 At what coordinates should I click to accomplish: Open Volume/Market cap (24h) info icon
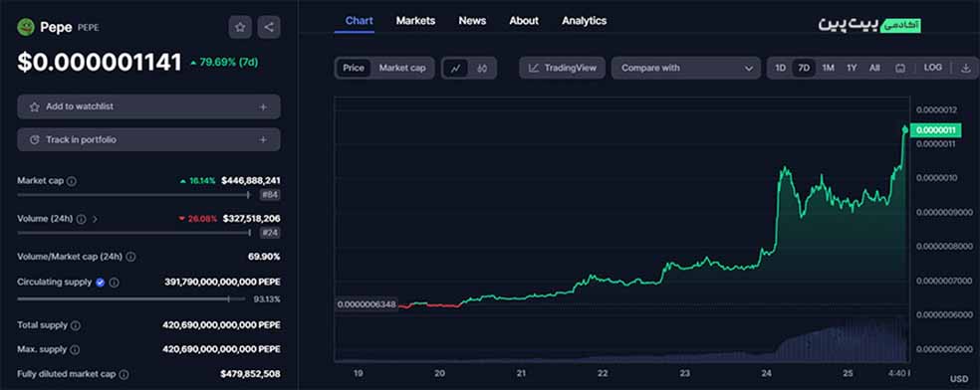tap(130, 257)
